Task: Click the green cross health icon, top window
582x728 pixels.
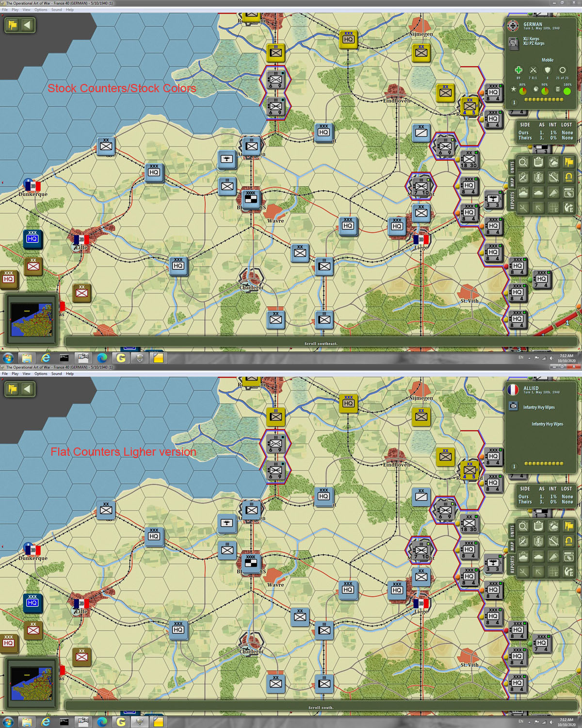Action: 518,70
